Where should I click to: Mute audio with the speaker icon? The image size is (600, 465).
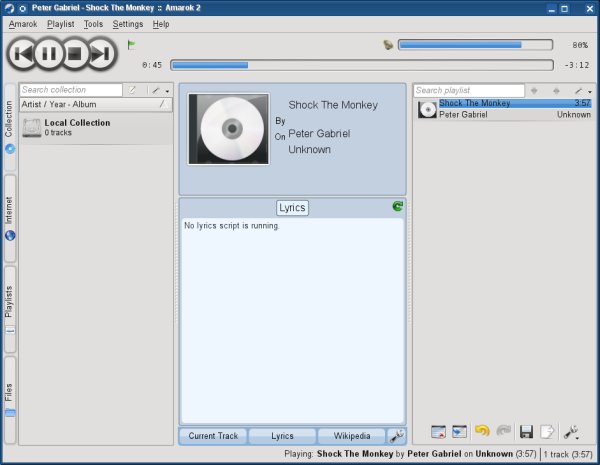(x=388, y=45)
